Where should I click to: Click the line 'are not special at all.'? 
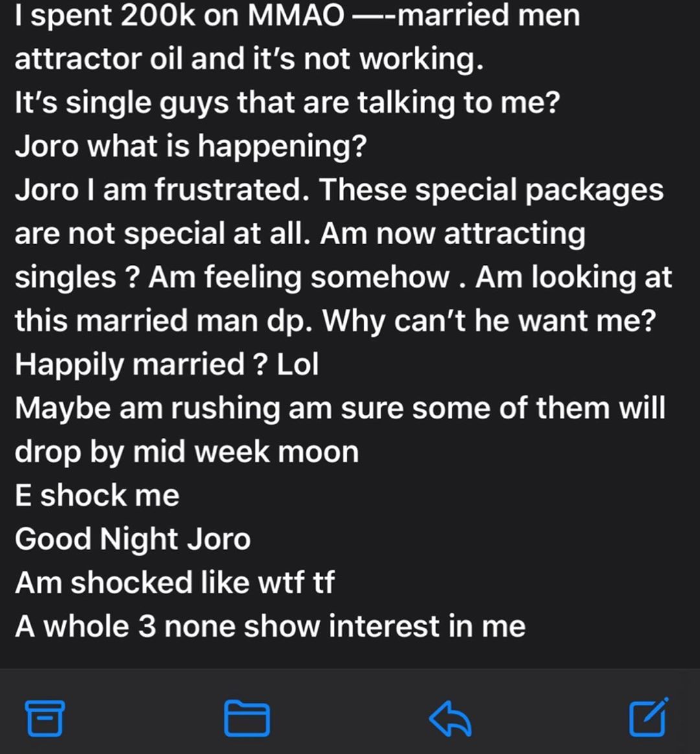coord(163,234)
